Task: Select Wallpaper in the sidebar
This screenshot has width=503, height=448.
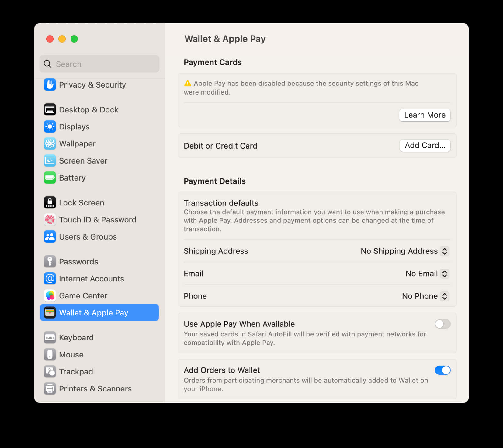Action: click(99, 144)
